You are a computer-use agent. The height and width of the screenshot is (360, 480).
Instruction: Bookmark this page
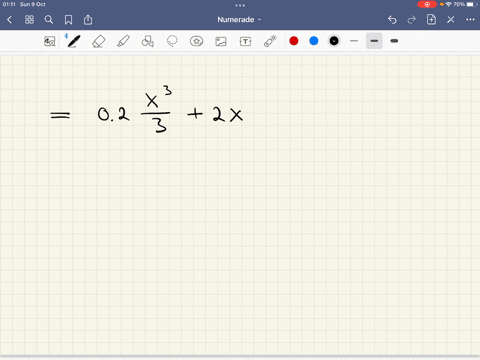(68, 20)
